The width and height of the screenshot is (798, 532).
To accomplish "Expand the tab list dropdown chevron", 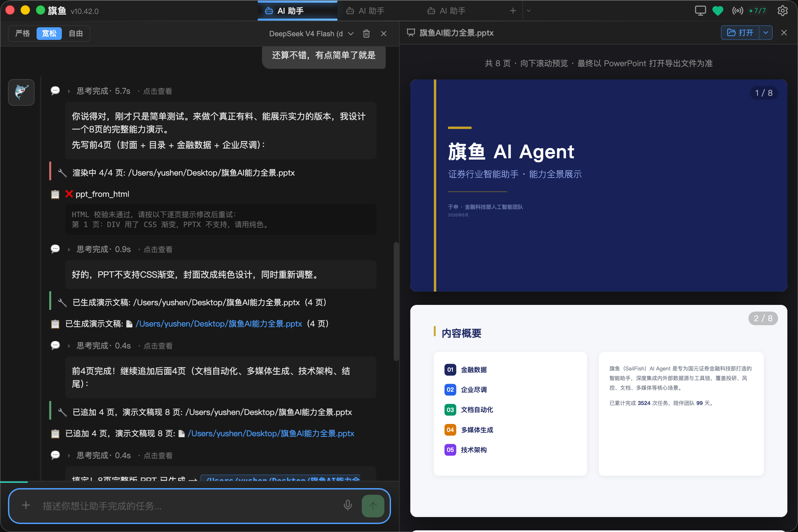I will click(529, 11).
